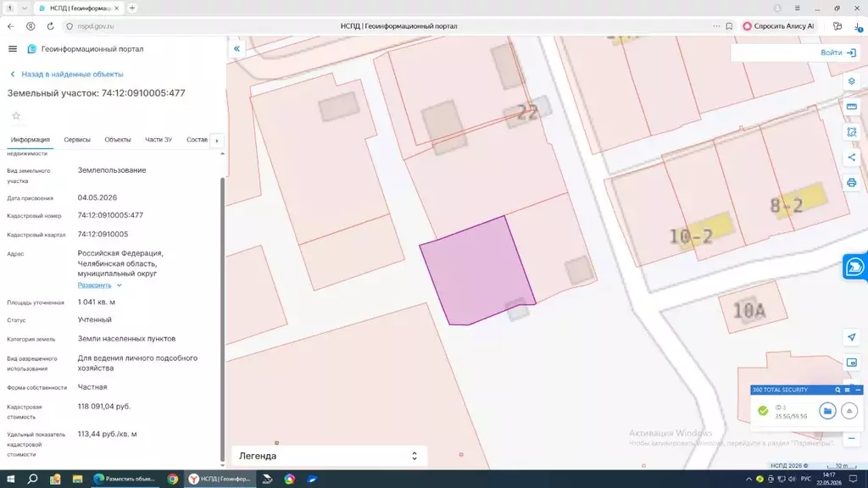The height and width of the screenshot is (488, 868).
Task: Collapse the side panel with double chevron
Action: pyautogui.click(x=236, y=48)
